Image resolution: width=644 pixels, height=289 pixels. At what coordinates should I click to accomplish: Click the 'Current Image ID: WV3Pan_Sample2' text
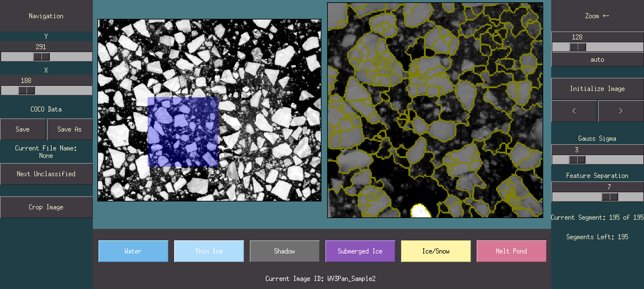[320, 279]
